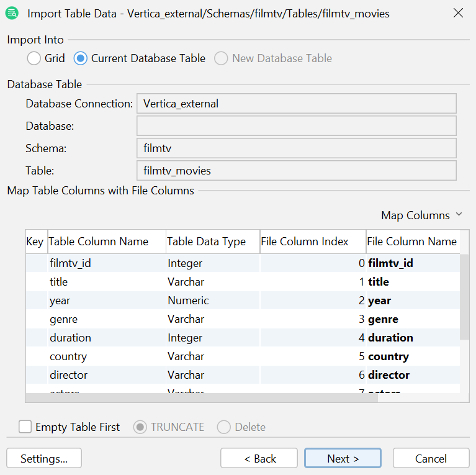Click the empty Database field
The height and width of the screenshot is (475, 476).
click(x=297, y=125)
